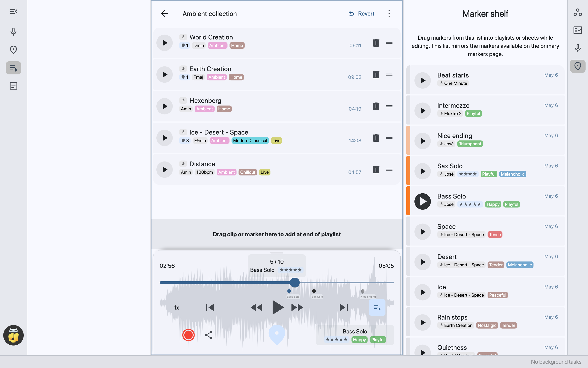Screen dimensions: 588x368
Task: Click the playback position slider knob
Action: [295, 282]
